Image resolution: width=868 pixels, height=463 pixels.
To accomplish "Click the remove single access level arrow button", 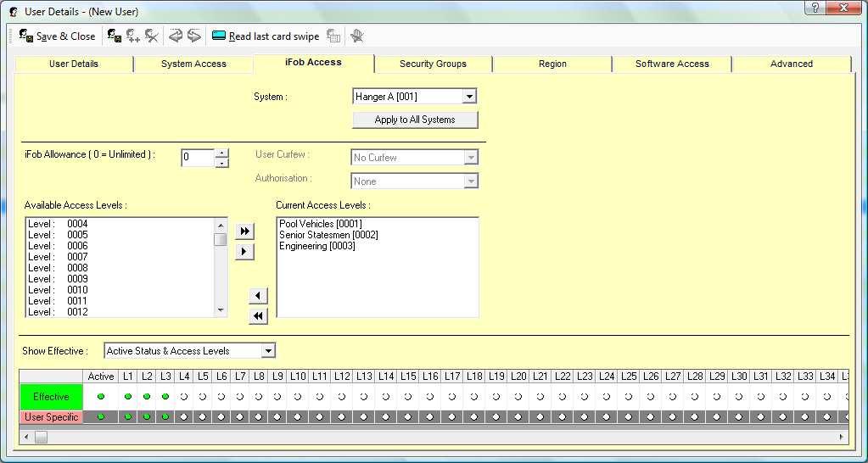I will [x=258, y=296].
